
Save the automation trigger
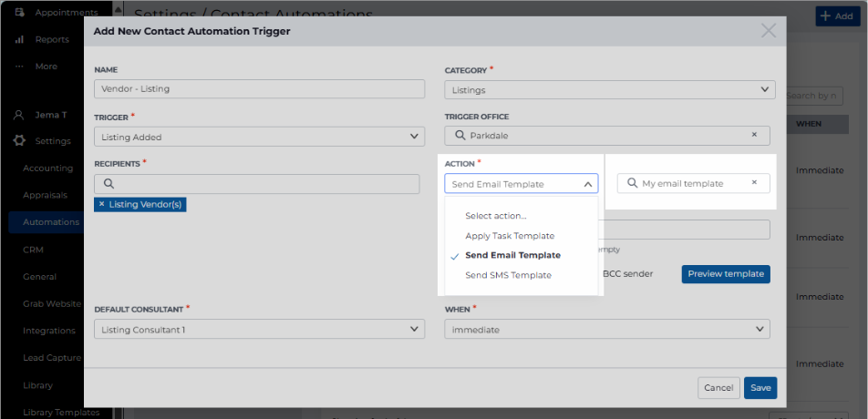pyautogui.click(x=760, y=388)
